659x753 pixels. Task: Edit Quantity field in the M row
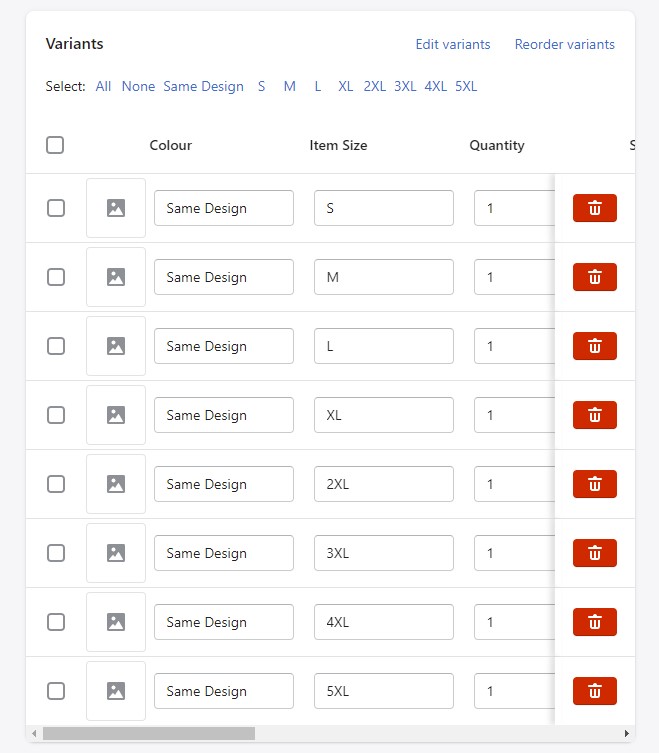[514, 277]
